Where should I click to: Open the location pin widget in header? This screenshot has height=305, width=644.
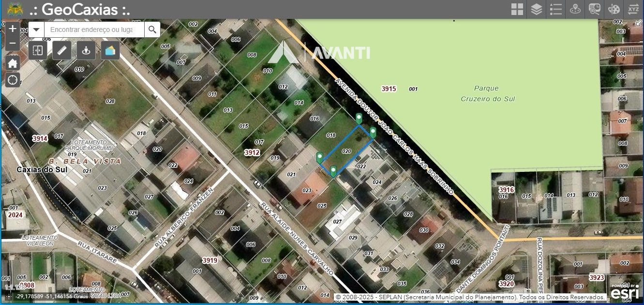[575, 9]
